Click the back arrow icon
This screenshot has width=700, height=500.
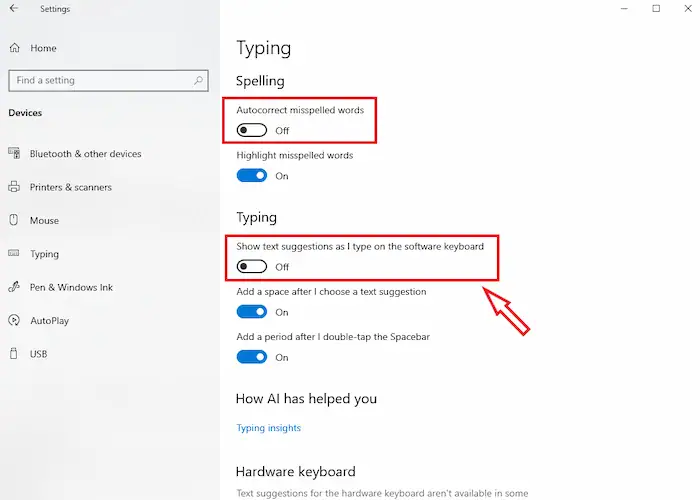14,9
